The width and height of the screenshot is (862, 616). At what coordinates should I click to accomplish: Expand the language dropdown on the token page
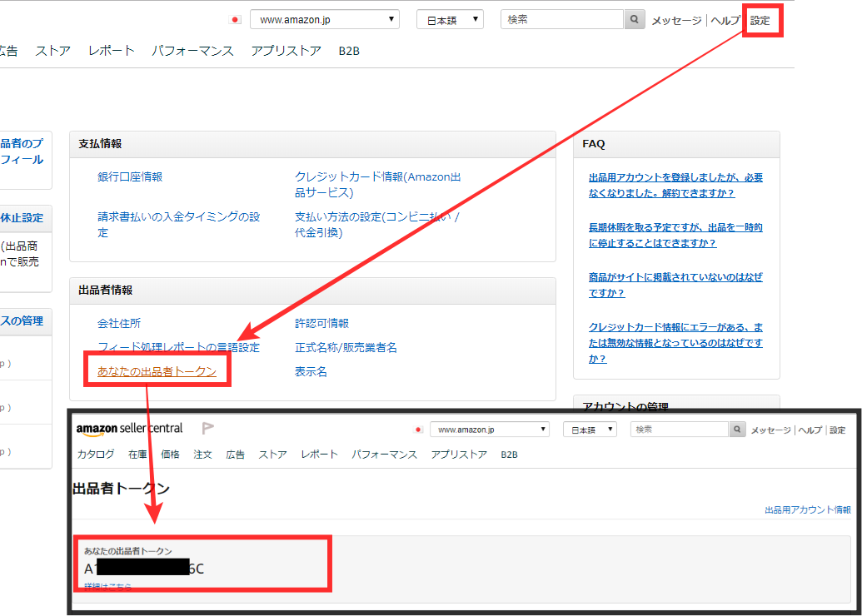pos(590,430)
